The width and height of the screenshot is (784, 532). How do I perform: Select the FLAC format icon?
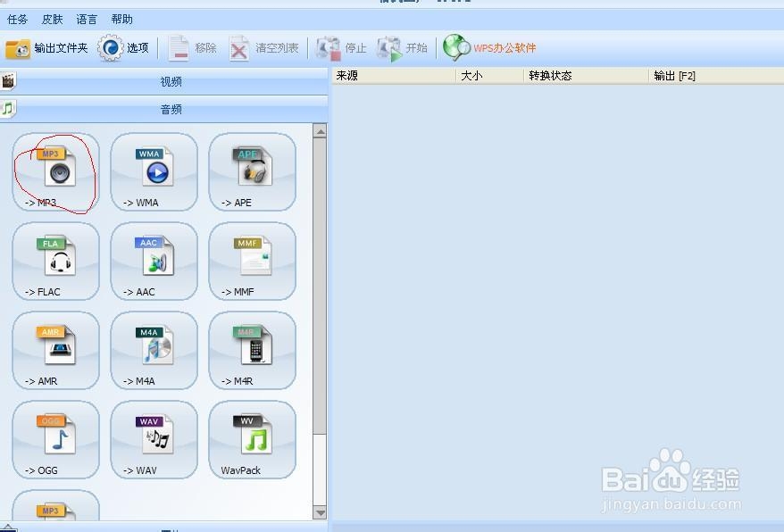(54, 261)
